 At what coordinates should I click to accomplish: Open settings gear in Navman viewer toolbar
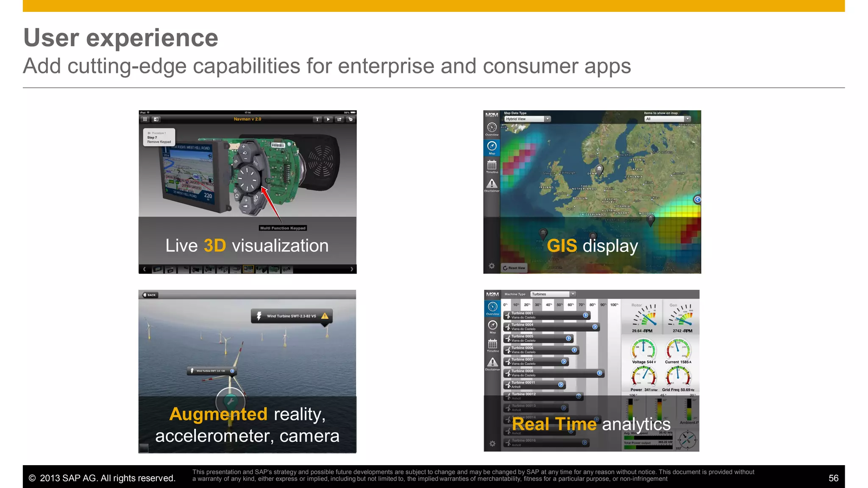[x=351, y=119]
